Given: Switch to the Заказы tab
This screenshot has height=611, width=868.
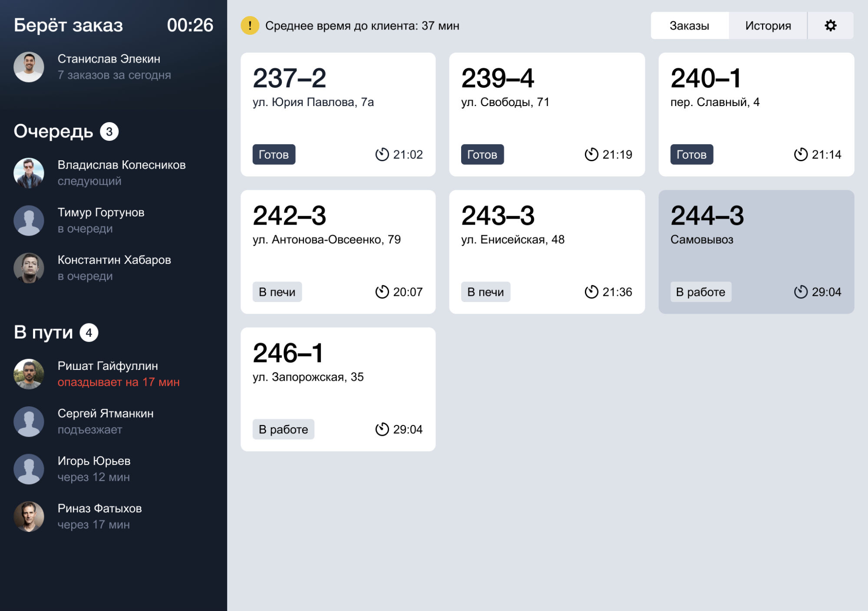Looking at the screenshot, I should (689, 26).
